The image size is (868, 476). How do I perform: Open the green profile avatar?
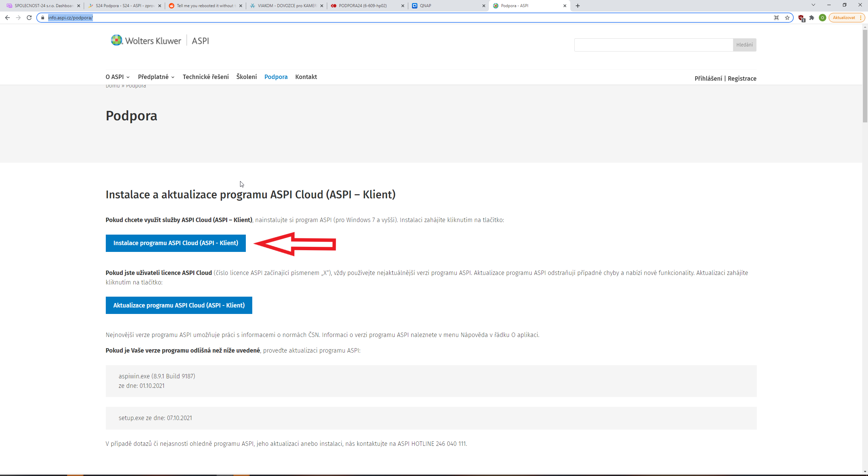coord(822,18)
